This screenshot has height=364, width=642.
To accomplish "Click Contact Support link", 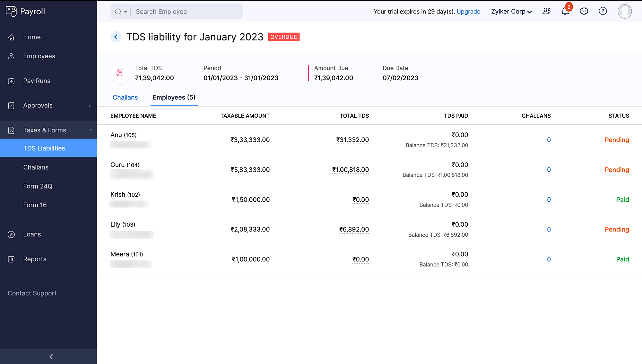I will (x=32, y=293).
